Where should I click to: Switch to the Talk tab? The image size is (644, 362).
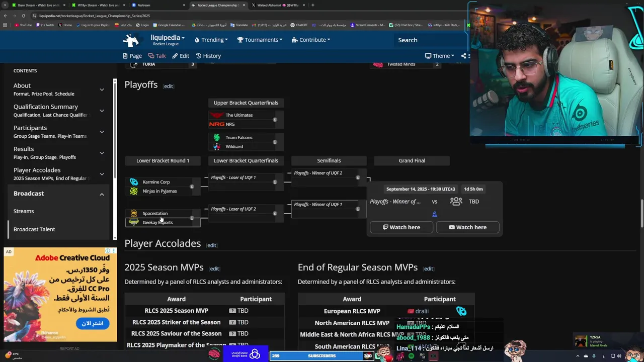pos(157,56)
